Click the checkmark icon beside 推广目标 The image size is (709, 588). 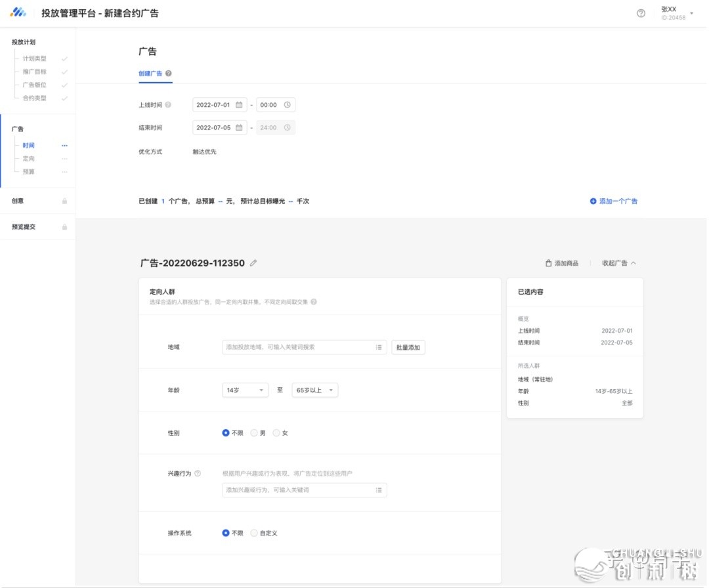64,72
